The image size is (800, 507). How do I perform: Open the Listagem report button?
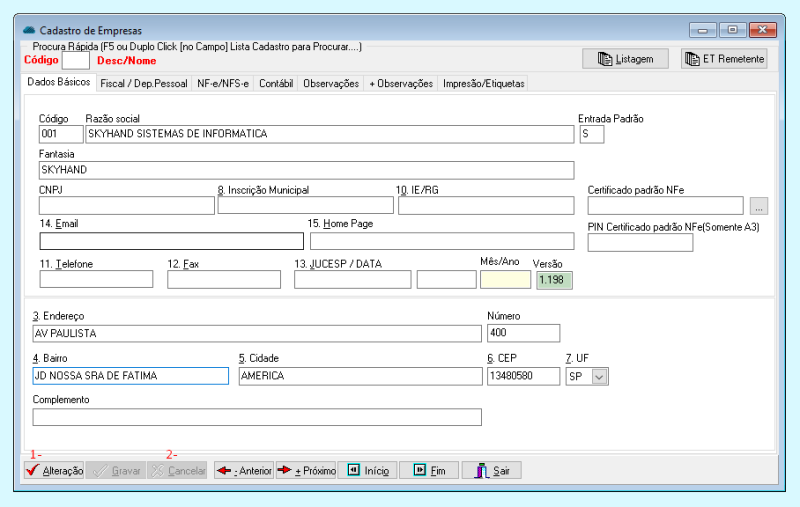(x=625, y=59)
